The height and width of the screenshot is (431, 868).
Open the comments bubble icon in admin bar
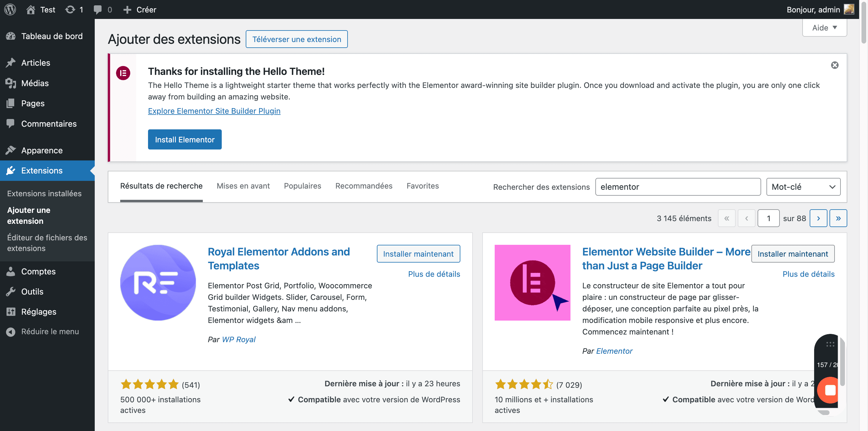point(98,9)
